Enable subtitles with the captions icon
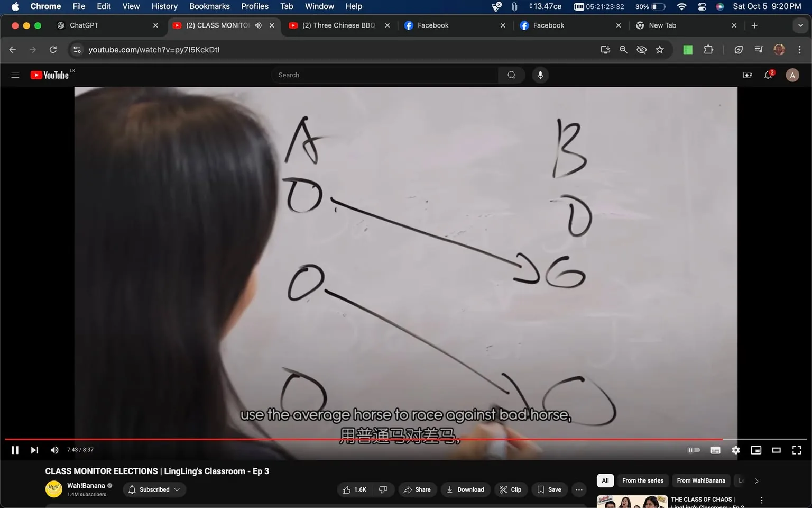Screen dimensions: 812x508 tap(715, 450)
